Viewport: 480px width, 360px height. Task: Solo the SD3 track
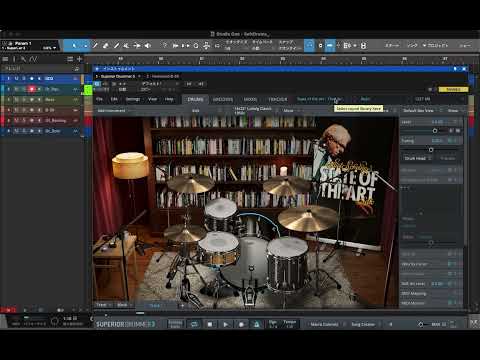click(24, 79)
